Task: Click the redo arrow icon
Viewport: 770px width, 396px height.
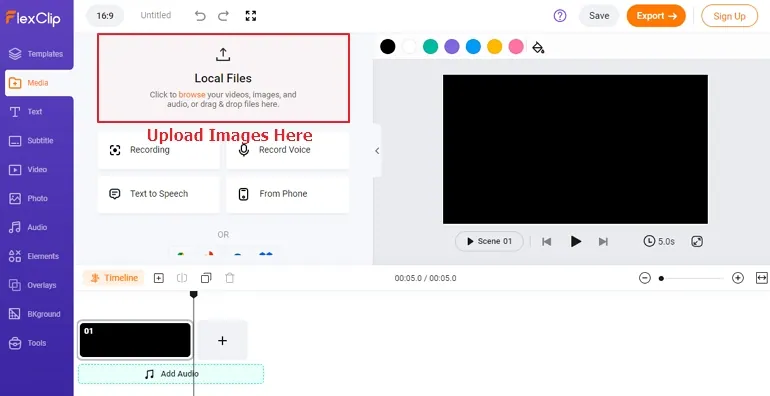Action: (x=223, y=16)
